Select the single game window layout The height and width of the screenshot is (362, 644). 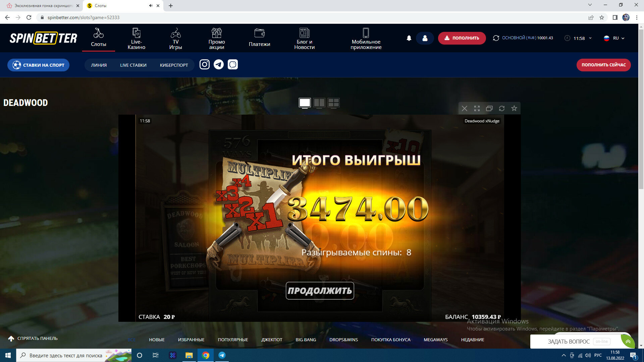click(305, 103)
